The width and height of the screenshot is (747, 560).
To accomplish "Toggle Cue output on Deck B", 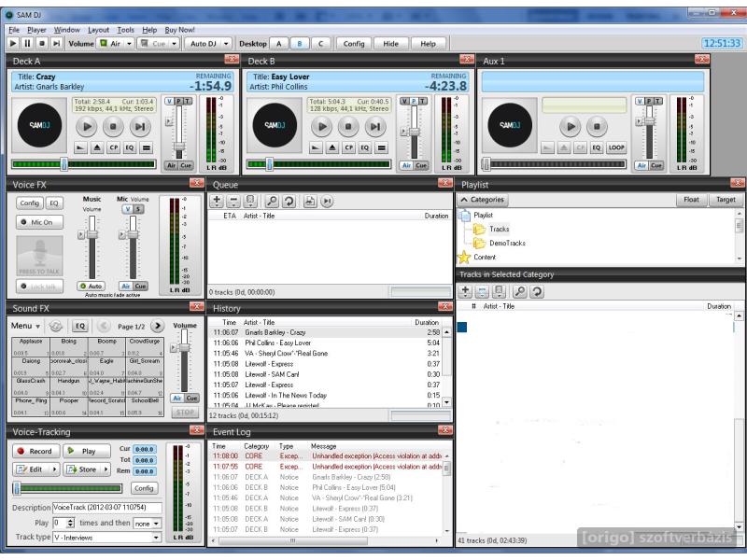I will [421, 165].
